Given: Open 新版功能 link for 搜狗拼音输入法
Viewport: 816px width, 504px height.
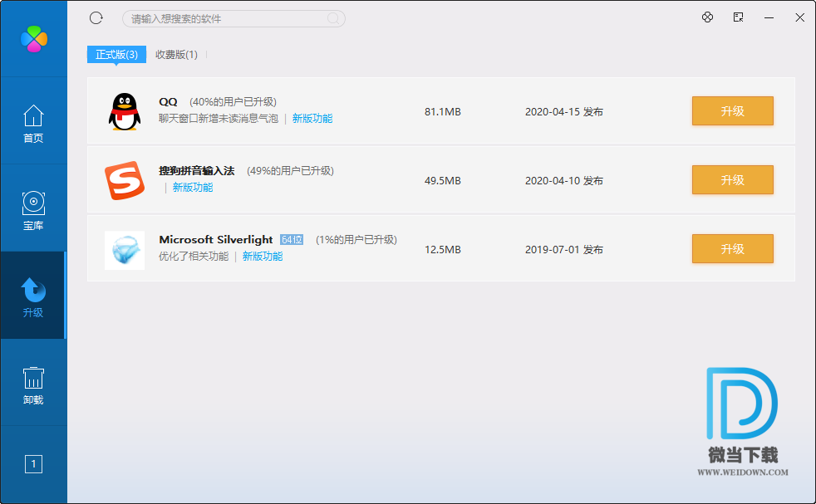Looking at the screenshot, I should 193,188.
